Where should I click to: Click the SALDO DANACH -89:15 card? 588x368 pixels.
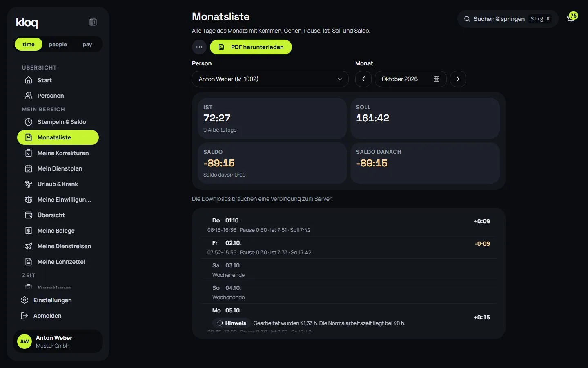tap(425, 163)
